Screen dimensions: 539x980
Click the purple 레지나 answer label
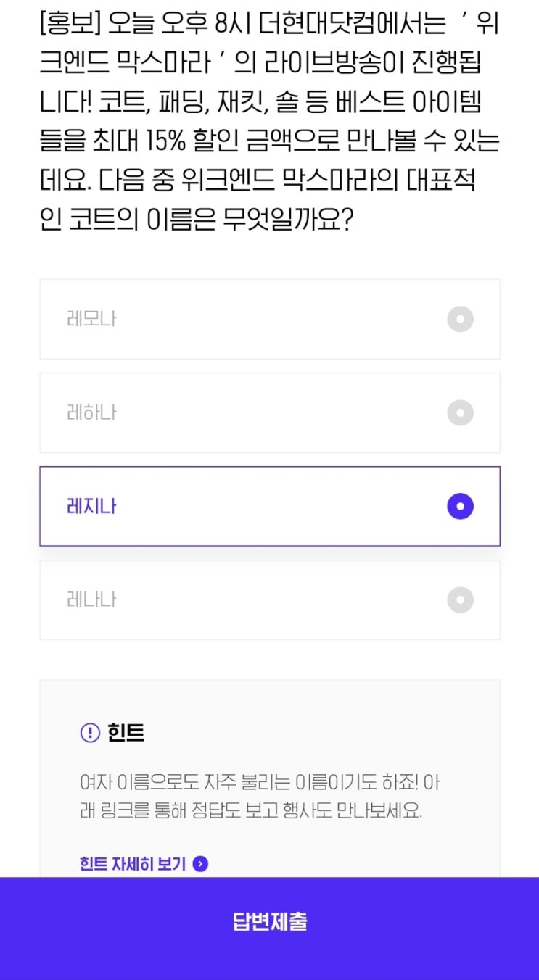click(91, 506)
